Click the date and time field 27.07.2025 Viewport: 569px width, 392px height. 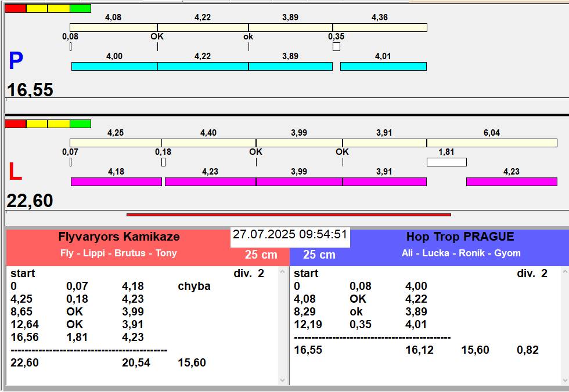290,234
